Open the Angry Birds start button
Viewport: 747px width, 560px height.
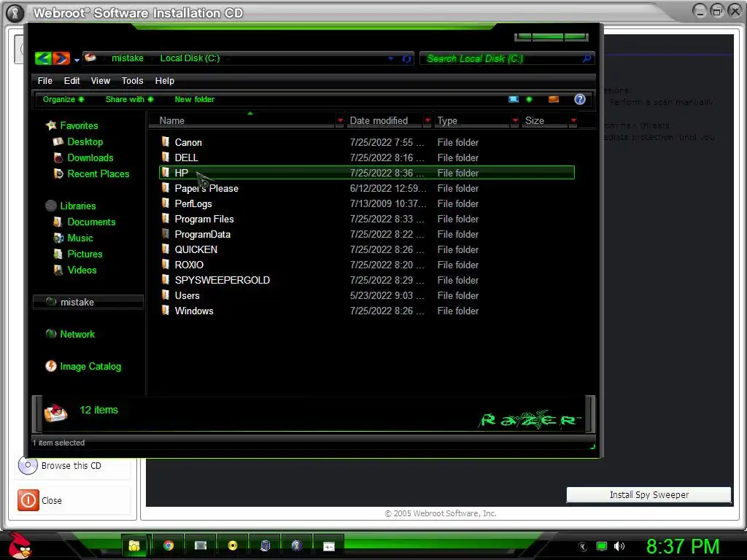[19, 545]
